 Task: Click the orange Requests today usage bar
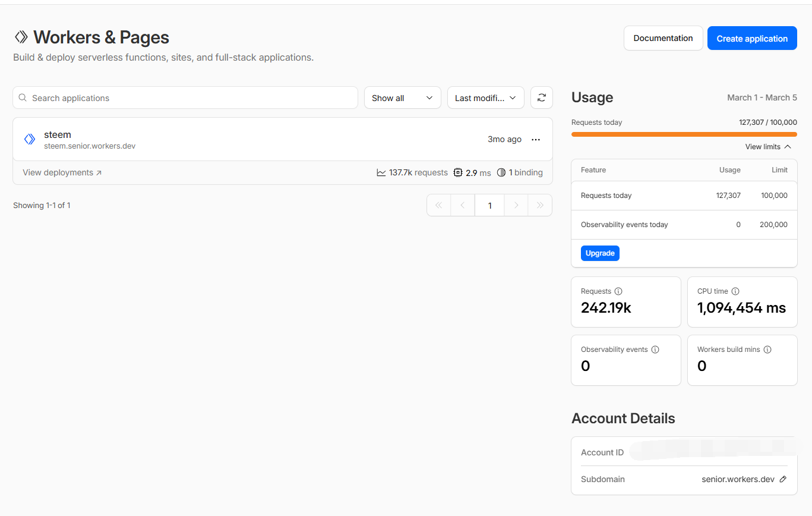(684, 134)
